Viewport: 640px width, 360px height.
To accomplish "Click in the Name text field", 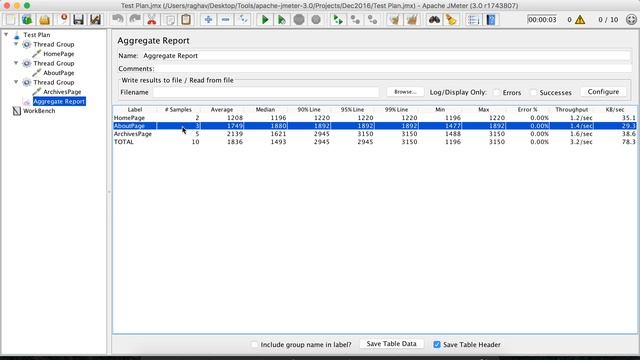I will pos(386,56).
